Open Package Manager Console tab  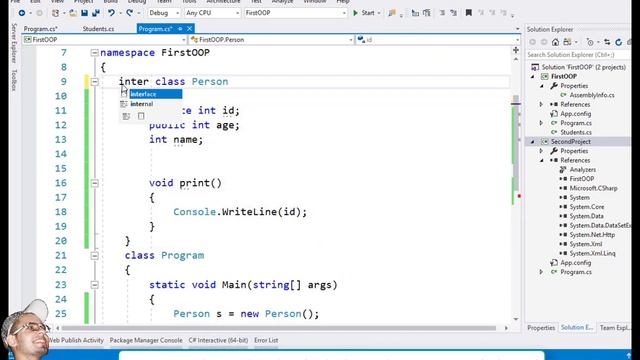[146, 340]
